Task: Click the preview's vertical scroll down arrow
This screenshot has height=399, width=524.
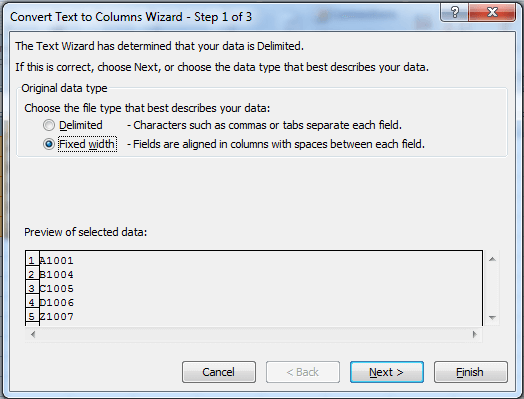Action: coord(492,317)
